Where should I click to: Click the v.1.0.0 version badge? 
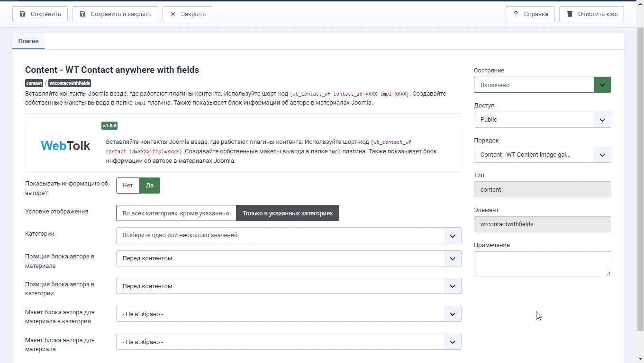tap(109, 125)
